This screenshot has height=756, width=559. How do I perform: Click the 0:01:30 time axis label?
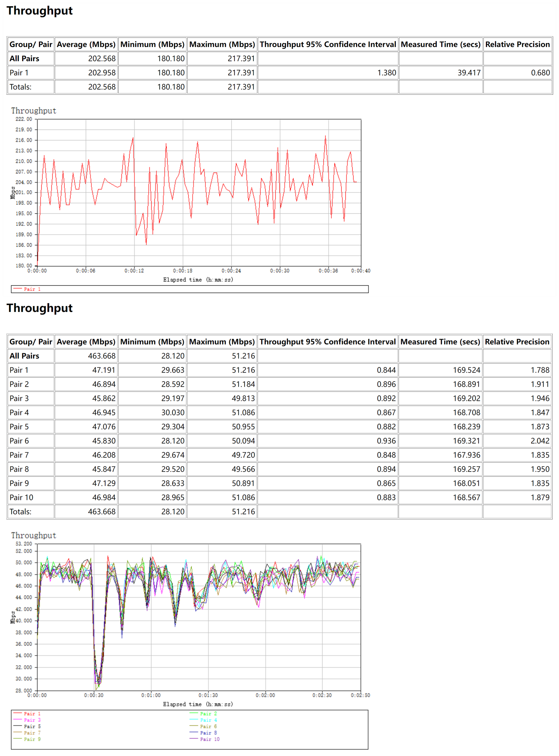coord(208,695)
